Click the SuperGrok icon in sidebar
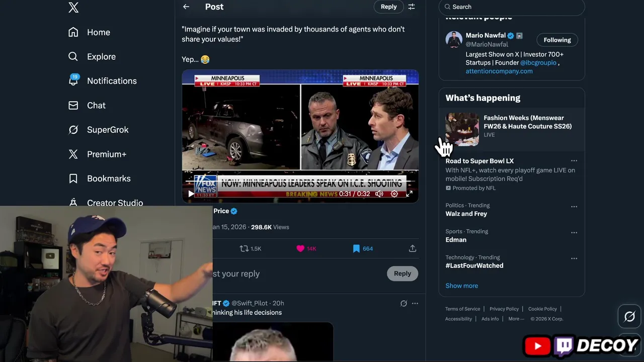This screenshot has height=362, width=644. pos(73,130)
